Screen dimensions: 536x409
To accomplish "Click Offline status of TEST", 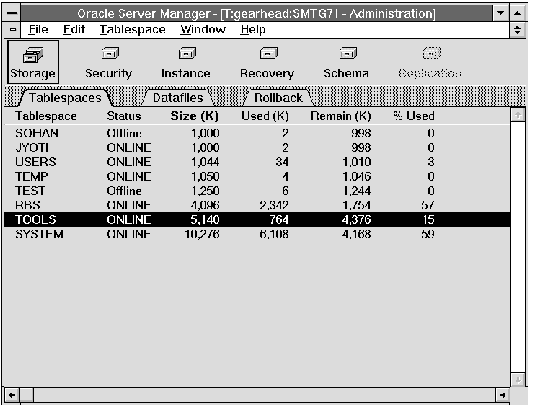I will (x=124, y=191).
